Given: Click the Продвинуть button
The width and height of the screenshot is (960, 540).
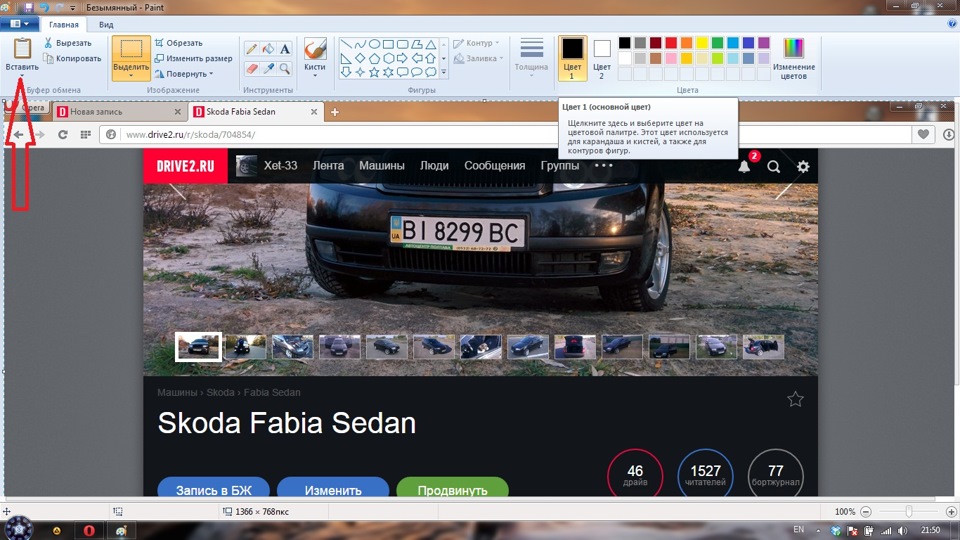Looking at the screenshot, I should 452,487.
